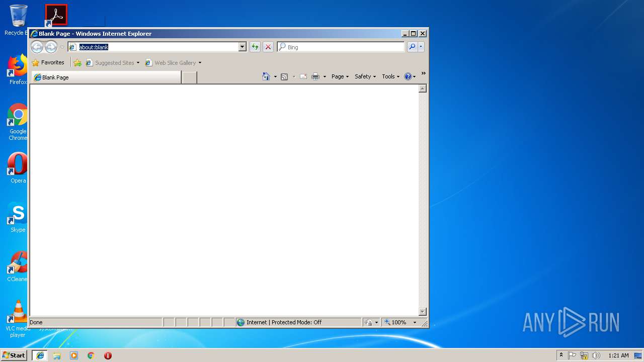Click the RSS Feeds icon
Screen dimensions: 644x362
284,76
